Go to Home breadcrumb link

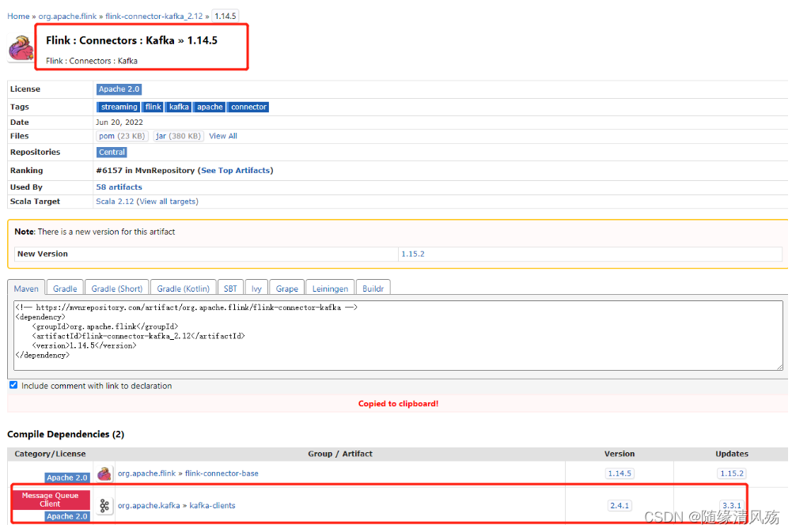(x=18, y=16)
